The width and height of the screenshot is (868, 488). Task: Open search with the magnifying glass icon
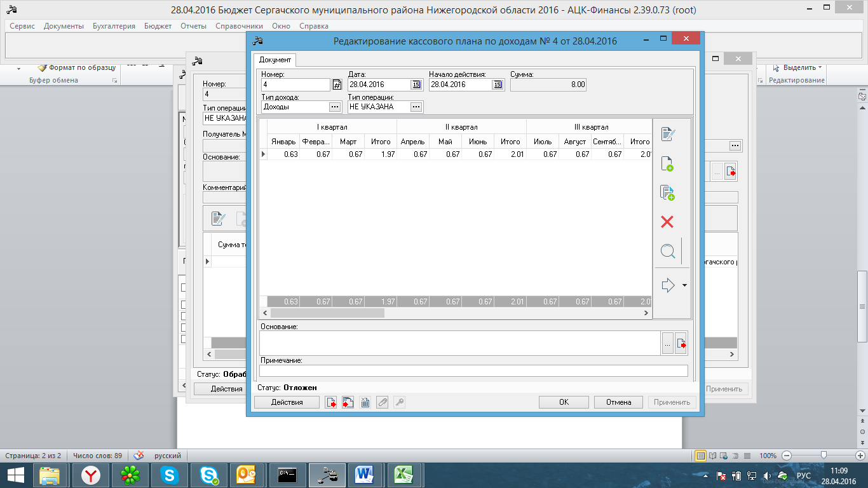(x=668, y=252)
